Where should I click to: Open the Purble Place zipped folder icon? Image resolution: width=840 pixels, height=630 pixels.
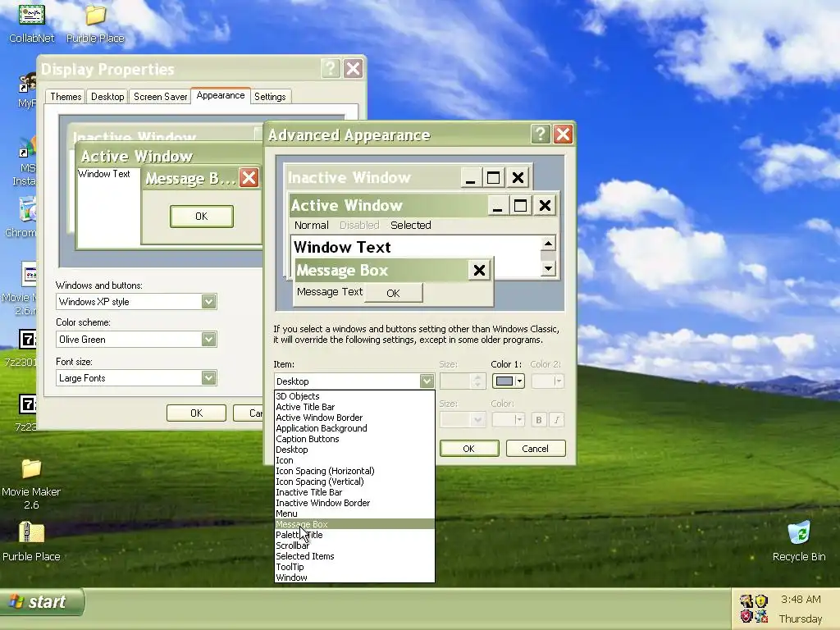pyautogui.click(x=31, y=541)
